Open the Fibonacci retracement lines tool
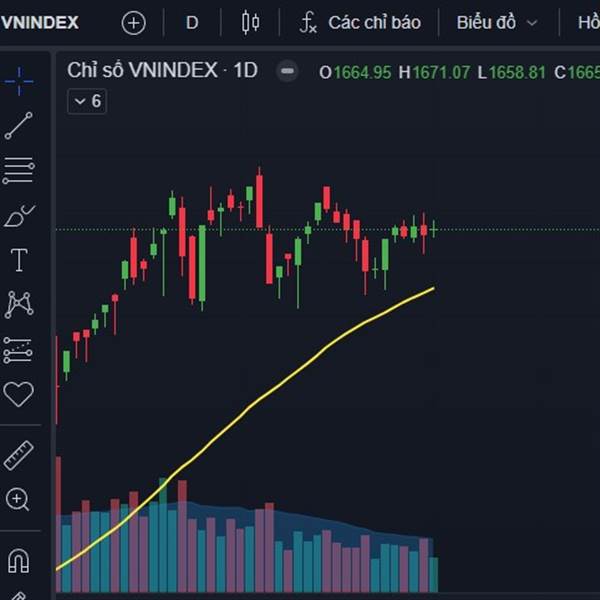The width and height of the screenshot is (600, 600). tap(19, 170)
